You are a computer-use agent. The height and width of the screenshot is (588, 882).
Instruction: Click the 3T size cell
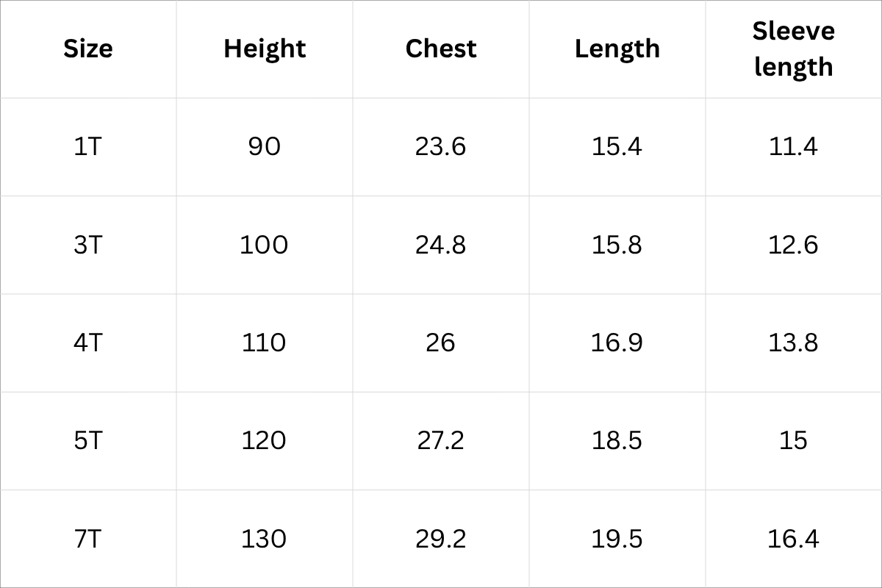pyautogui.click(x=88, y=245)
